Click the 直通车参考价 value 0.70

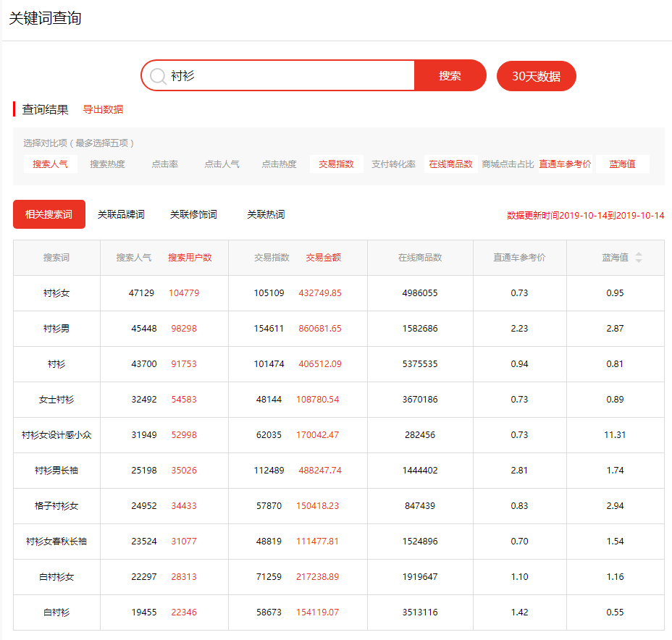[x=519, y=542]
